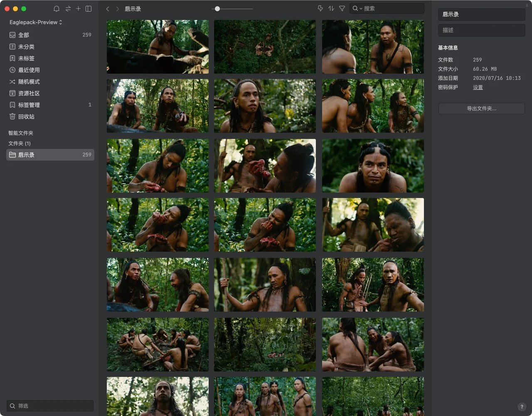Click the 回收站 trash can icon
This screenshot has height=416, width=532.
coord(12,116)
